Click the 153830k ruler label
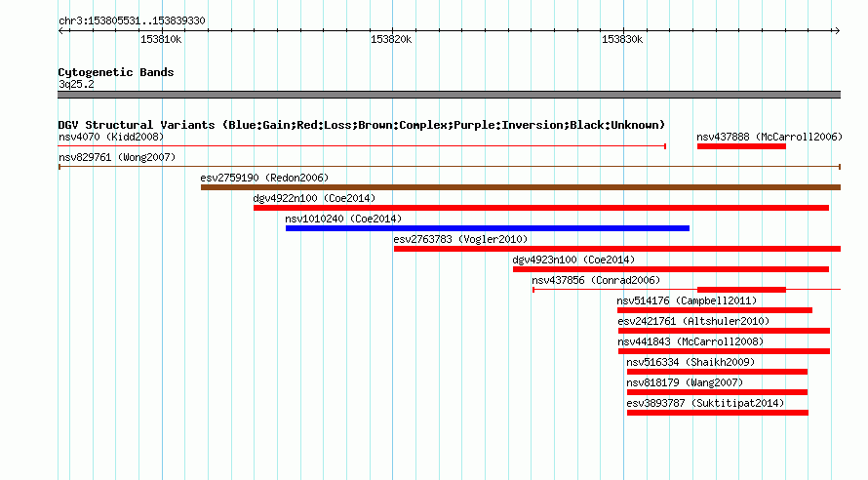Viewport: 868px width, 480px height. click(x=621, y=39)
